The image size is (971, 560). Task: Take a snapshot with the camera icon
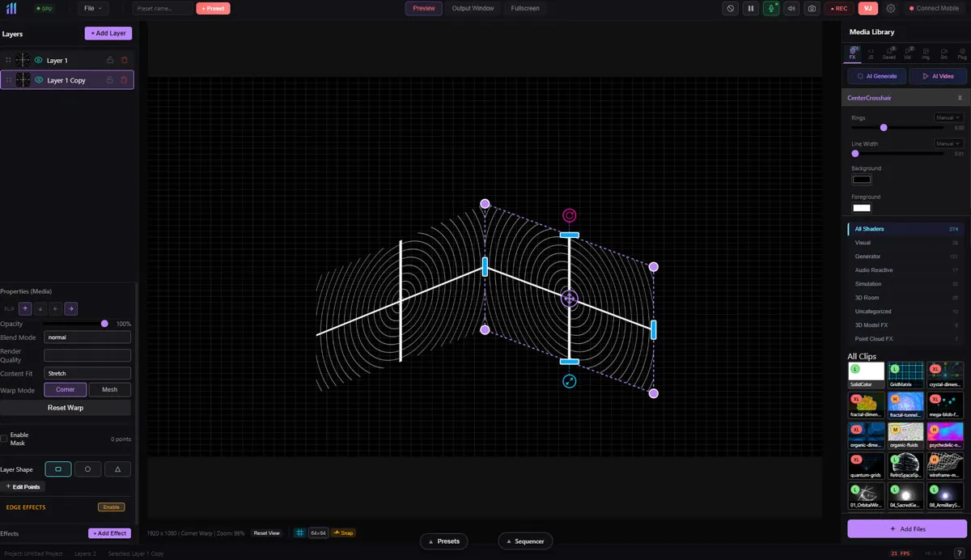pos(812,8)
